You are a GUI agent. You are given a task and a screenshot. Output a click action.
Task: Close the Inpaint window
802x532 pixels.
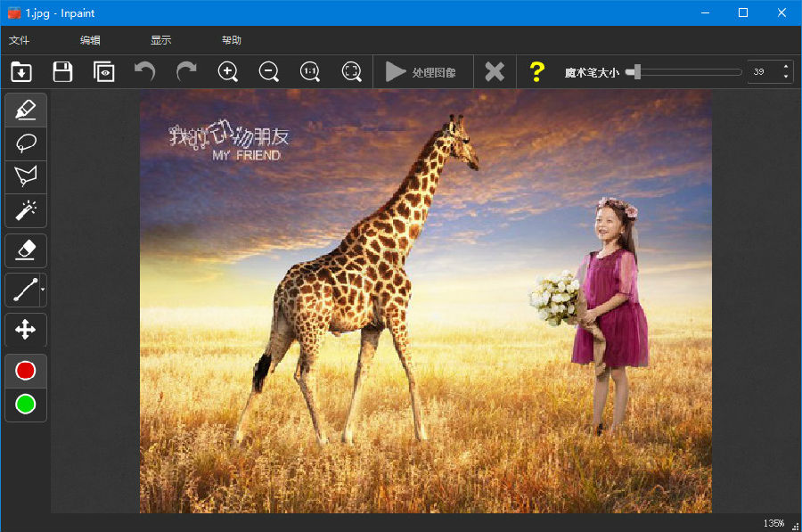point(782,12)
